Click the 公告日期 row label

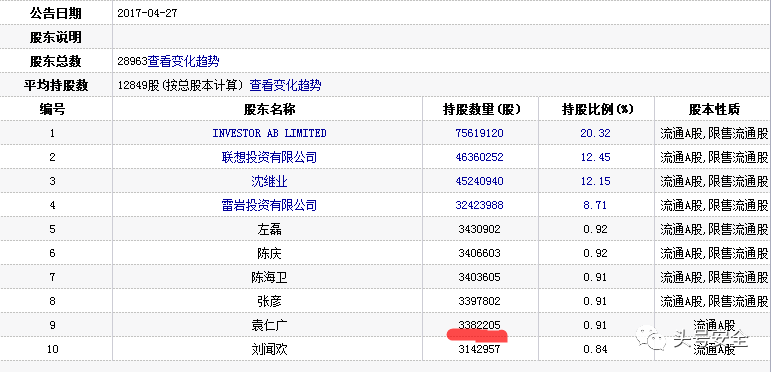coord(56,13)
